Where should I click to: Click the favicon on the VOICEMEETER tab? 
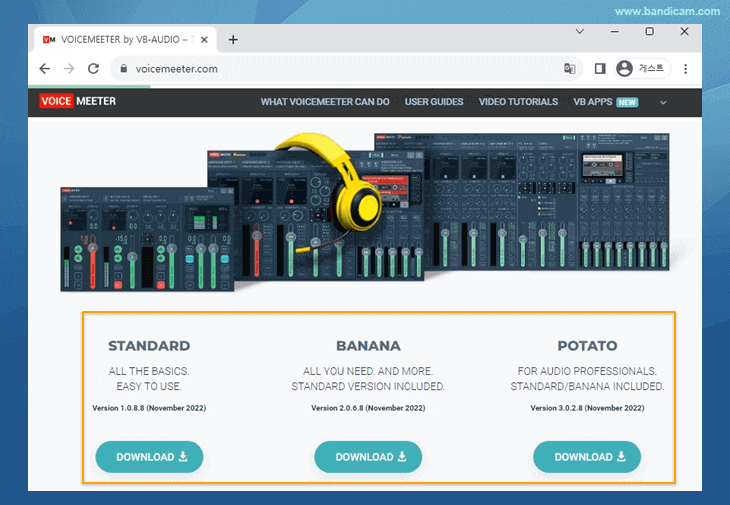(49, 40)
